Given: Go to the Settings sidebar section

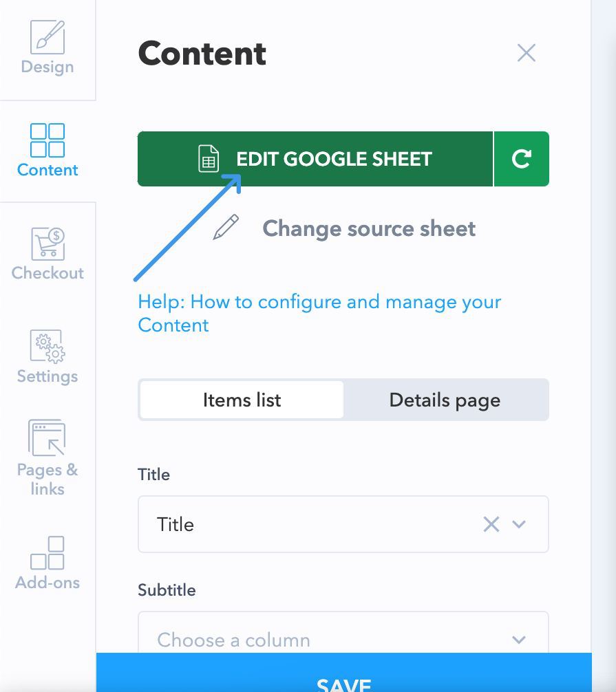Looking at the screenshot, I should coord(47,357).
